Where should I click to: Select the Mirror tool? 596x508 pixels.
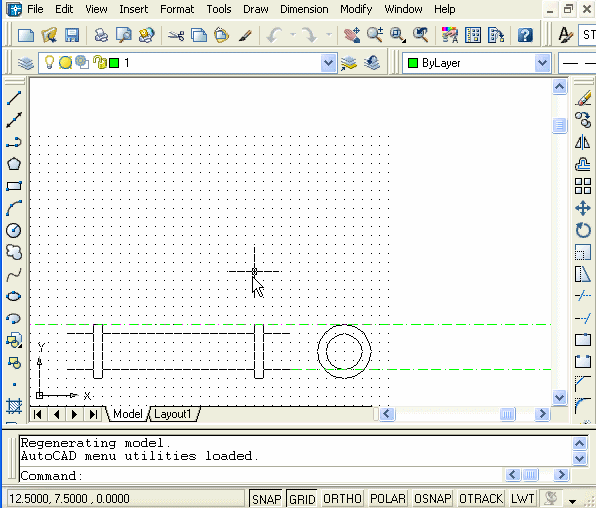point(583,143)
